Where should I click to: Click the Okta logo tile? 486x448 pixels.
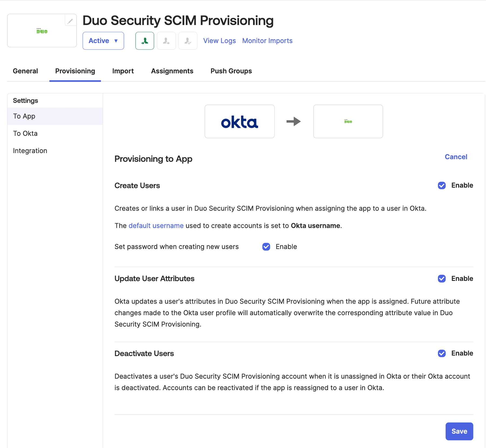[239, 121]
